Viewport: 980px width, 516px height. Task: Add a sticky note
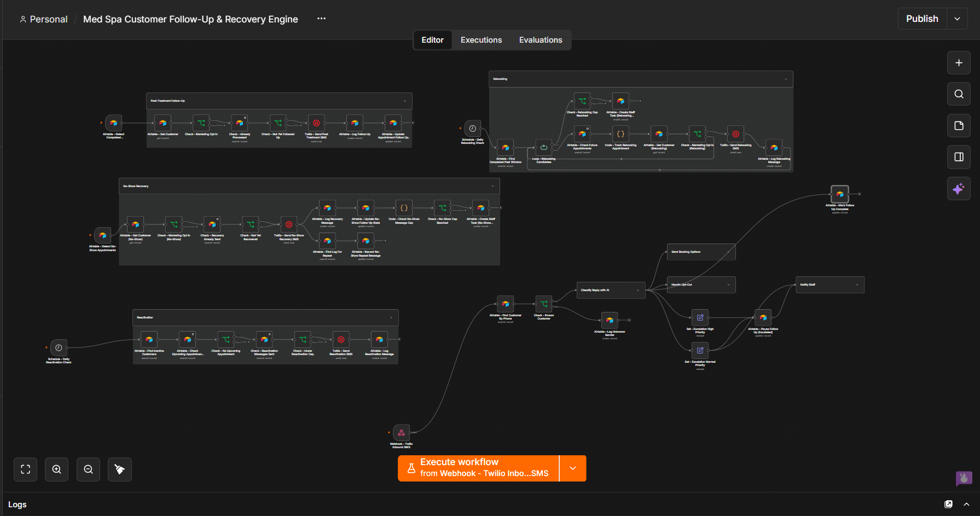959,126
